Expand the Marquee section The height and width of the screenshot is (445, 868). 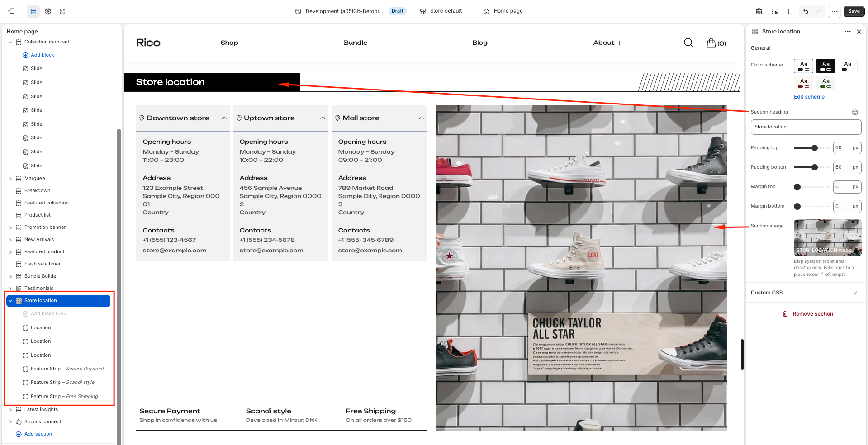tap(10, 179)
